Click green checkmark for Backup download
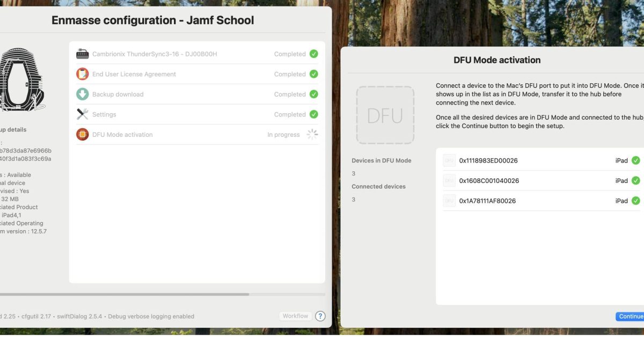644x337 pixels. click(x=313, y=94)
